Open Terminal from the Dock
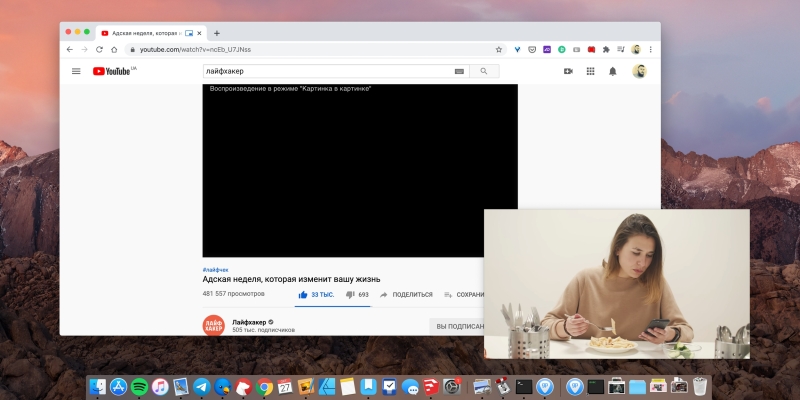 524,386
